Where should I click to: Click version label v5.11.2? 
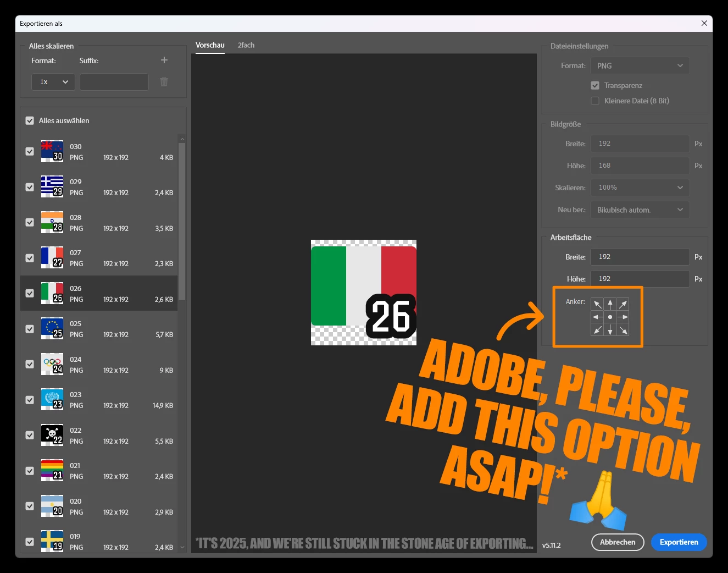(551, 546)
